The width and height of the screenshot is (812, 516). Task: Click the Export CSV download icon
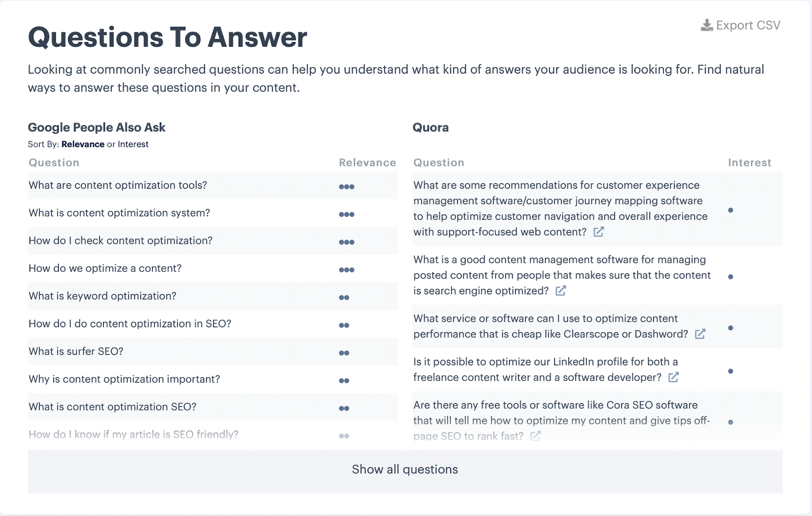[x=706, y=25]
